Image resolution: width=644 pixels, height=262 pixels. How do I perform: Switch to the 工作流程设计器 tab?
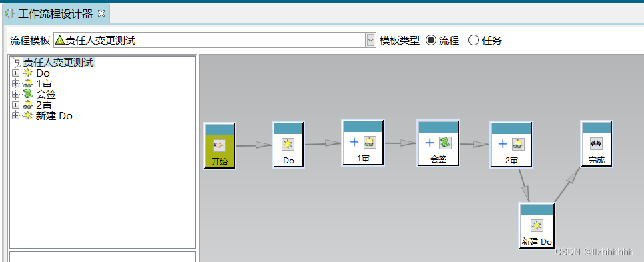tap(55, 14)
